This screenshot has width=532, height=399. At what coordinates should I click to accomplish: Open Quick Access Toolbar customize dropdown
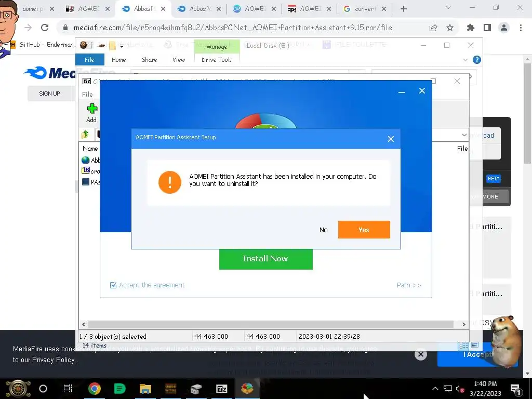pos(122,46)
